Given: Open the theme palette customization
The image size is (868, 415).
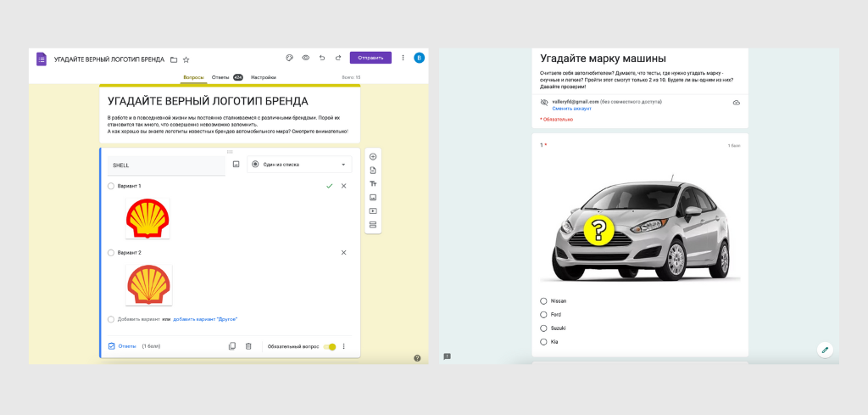Looking at the screenshot, I should (x=289, y=58).
